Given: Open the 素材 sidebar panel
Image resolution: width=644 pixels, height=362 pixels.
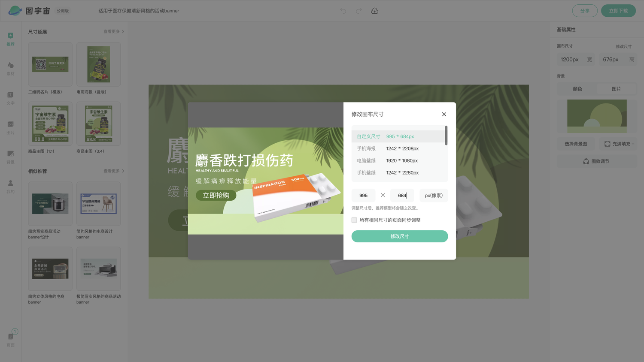Looking at the screenshot, I should coord(11,69).
